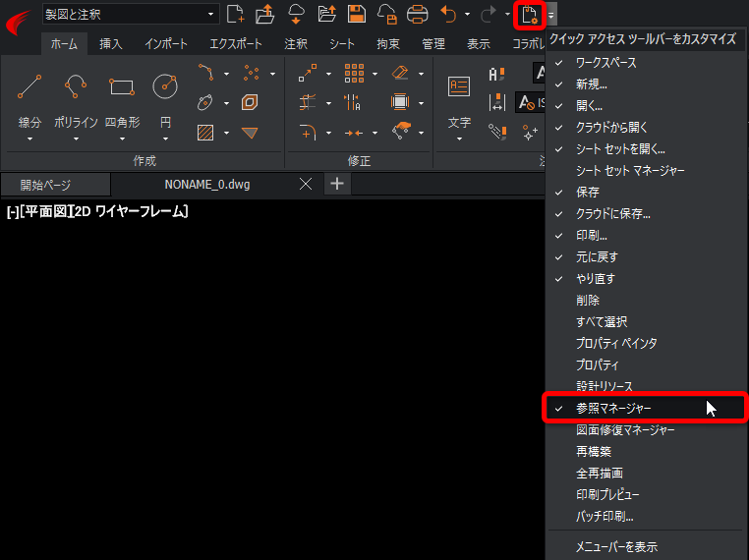This screenshot has height=560, width=749.
Task: Click the print icon in toolbar
Action: point(418,14)
